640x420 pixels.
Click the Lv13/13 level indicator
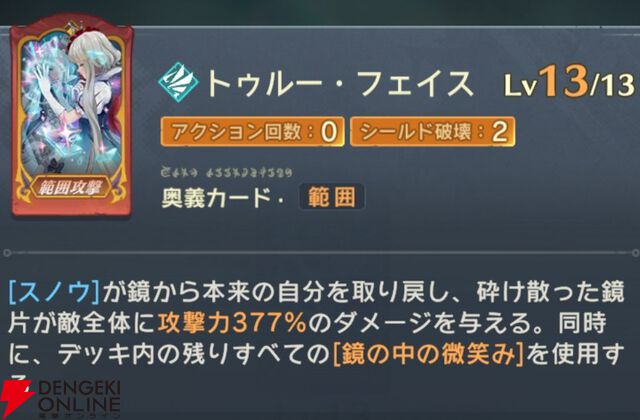click(x=570, y=83)
